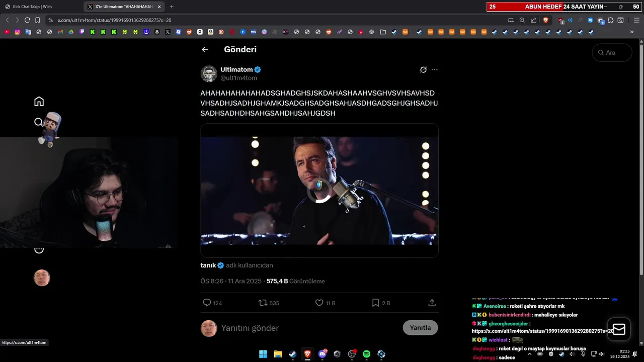644x362 pixels.
Task: Bookmark this page in the toolbar
Action: point(37,20)
